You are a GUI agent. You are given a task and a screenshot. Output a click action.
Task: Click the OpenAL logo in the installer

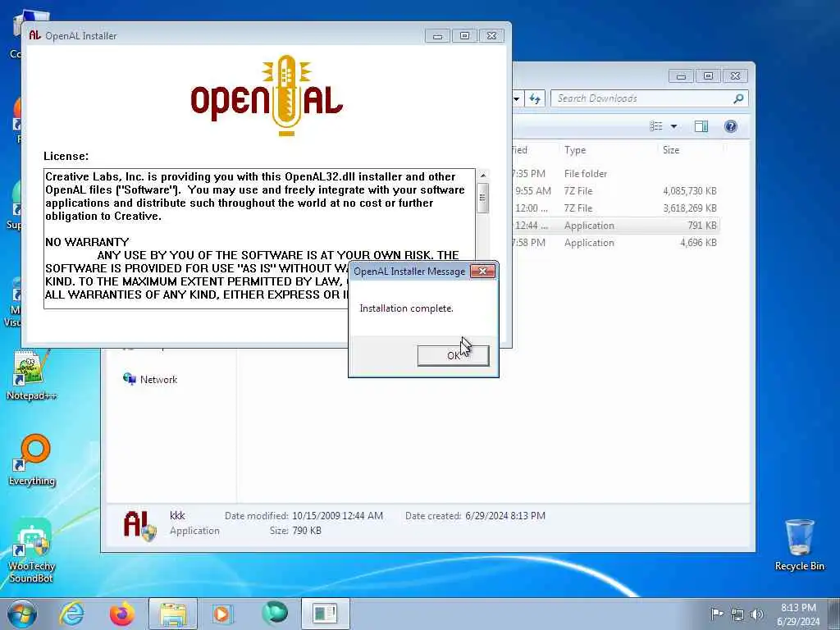(x=267, y=95)
